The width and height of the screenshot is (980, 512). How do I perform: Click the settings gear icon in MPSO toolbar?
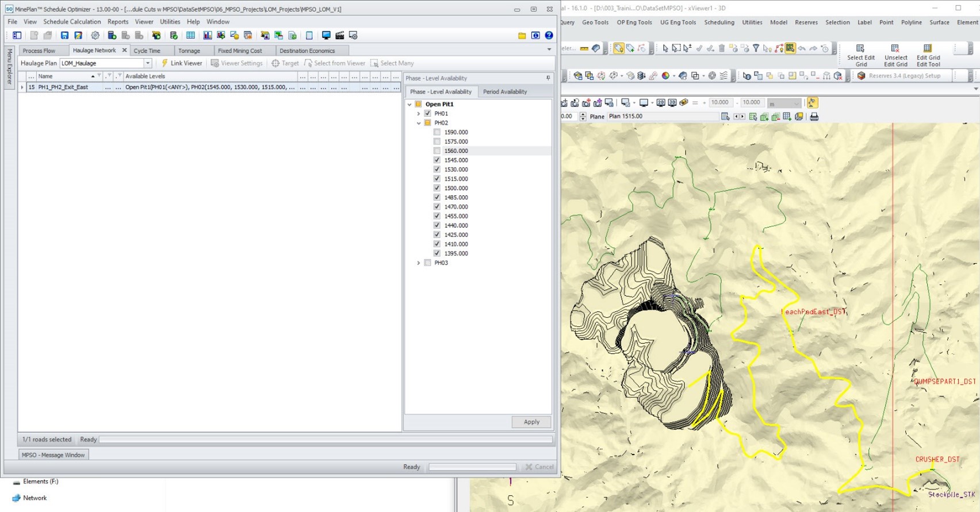point(95,36)
